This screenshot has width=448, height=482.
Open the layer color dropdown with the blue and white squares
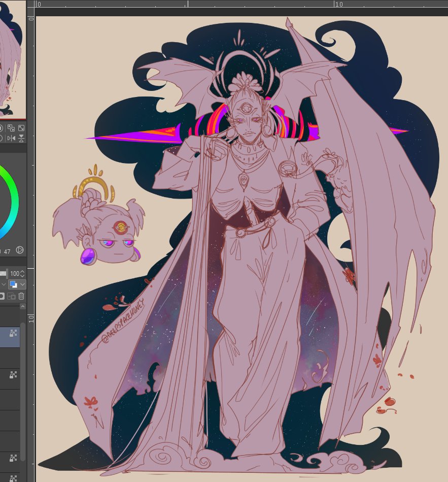point(17,284)
